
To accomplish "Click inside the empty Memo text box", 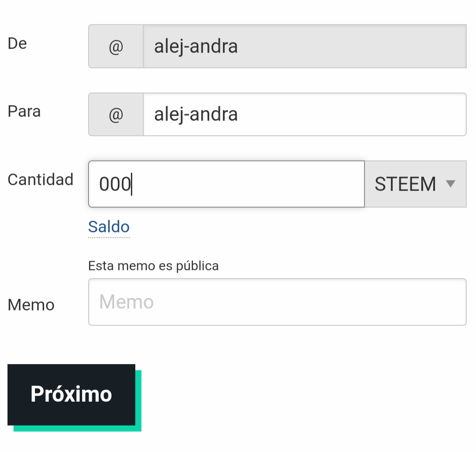I will [277, 302].
